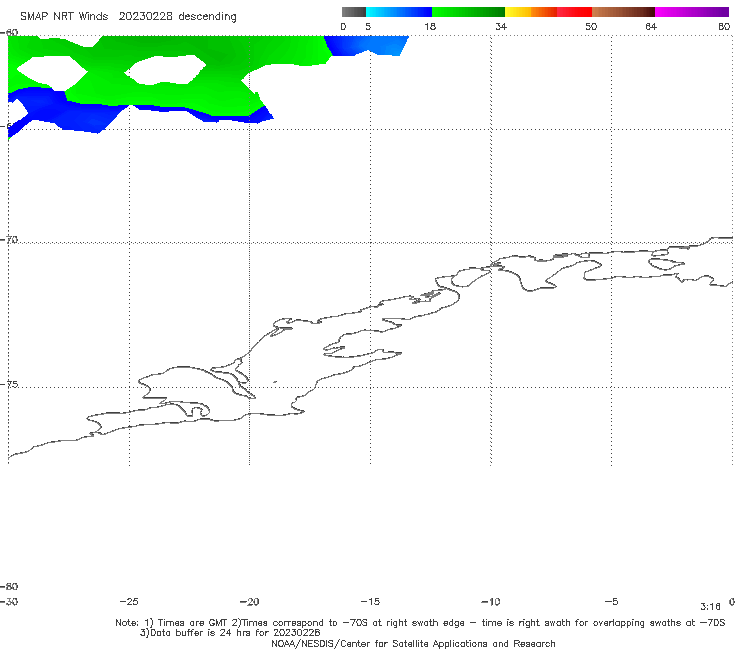Click the yellow segment after 34 on color bar
Viewport: 740px width, 650px height.
[518, 12]
